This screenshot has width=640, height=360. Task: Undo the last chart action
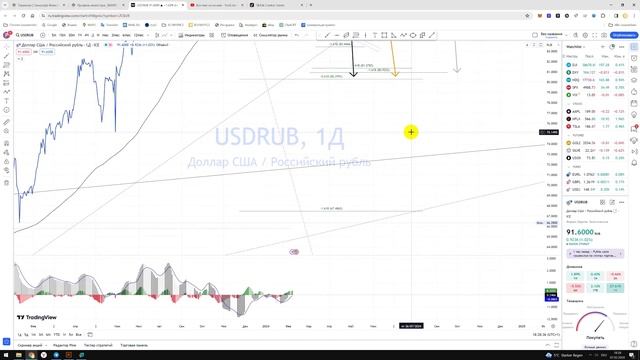point(297,36)
